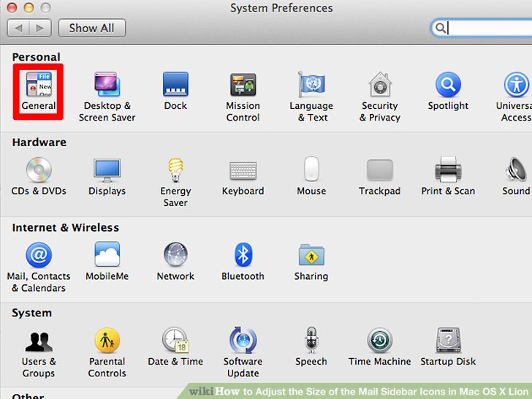Focus the preferences search field
The height and width of the screenshot is (399, 532).
click(x=482, y=28)
